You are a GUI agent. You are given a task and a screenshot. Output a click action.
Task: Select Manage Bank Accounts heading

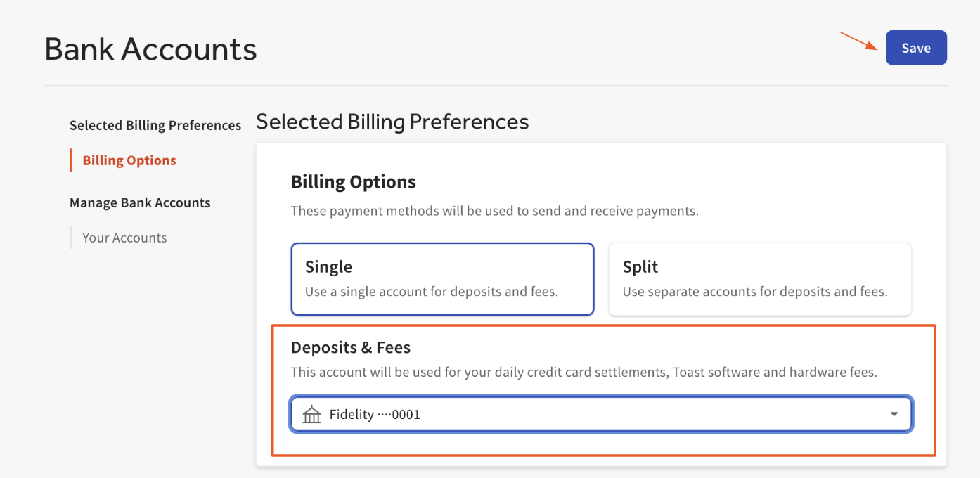point(140,202)
